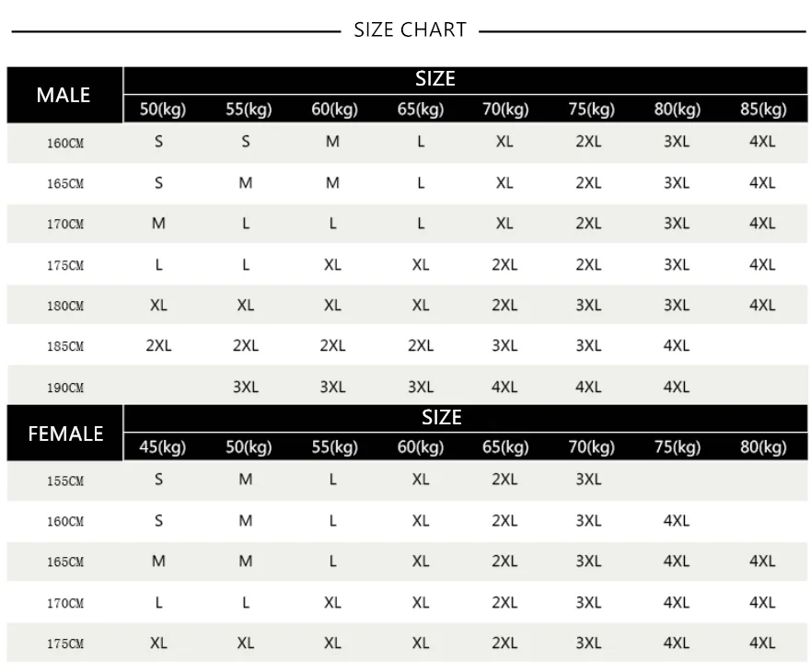This screenshot has width=811, height=672.
Task: Click the 180CM row label
Action: [65, 307]
